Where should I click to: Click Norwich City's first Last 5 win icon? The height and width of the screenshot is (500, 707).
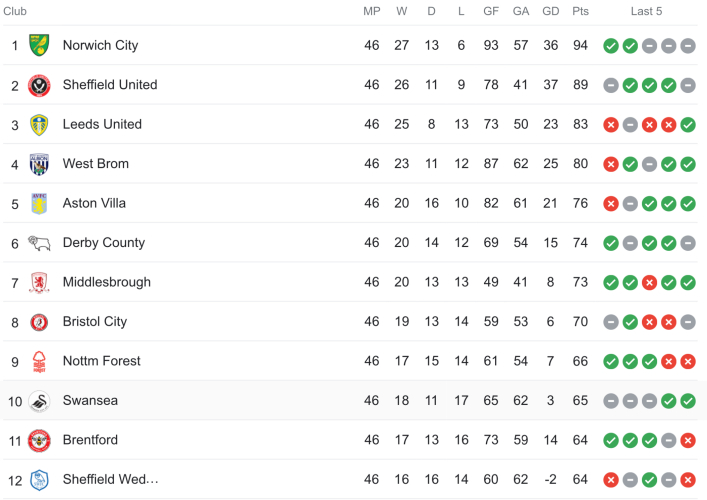611,46
